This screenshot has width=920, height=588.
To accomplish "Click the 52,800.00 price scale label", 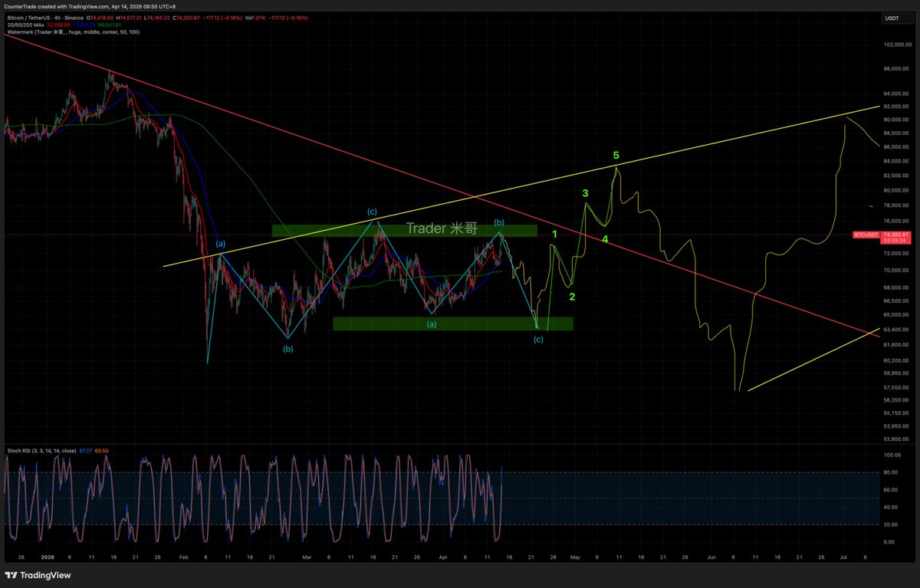I will pyautogui.click(x=895, y=439).
